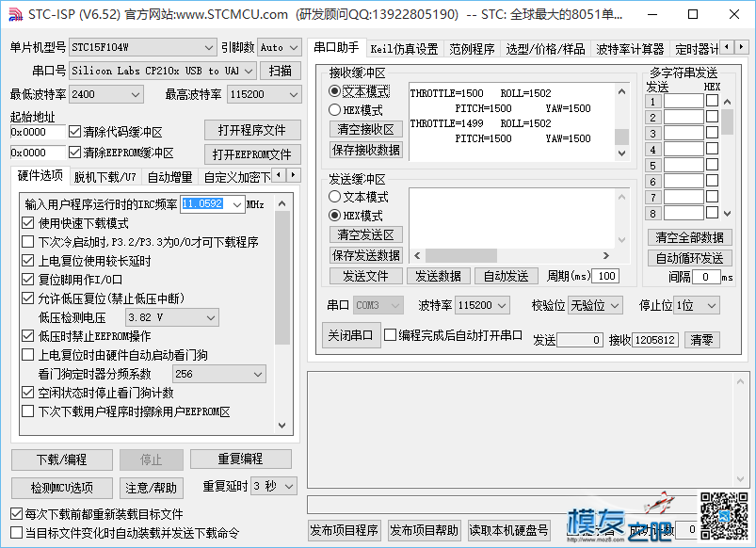Click send buffer horizontal scrollbar thumb
756x548 pixels.
coord(461,256)
